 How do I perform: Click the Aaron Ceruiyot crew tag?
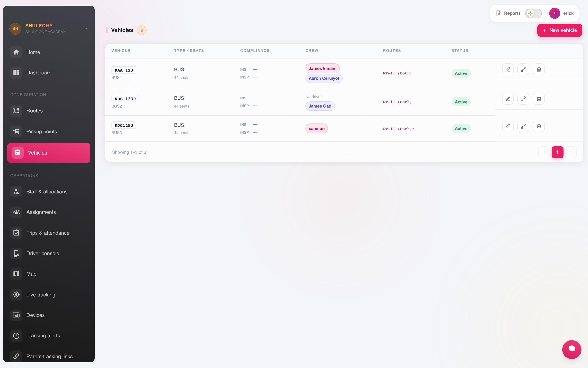pyautogui.click(x=324, y=78)
